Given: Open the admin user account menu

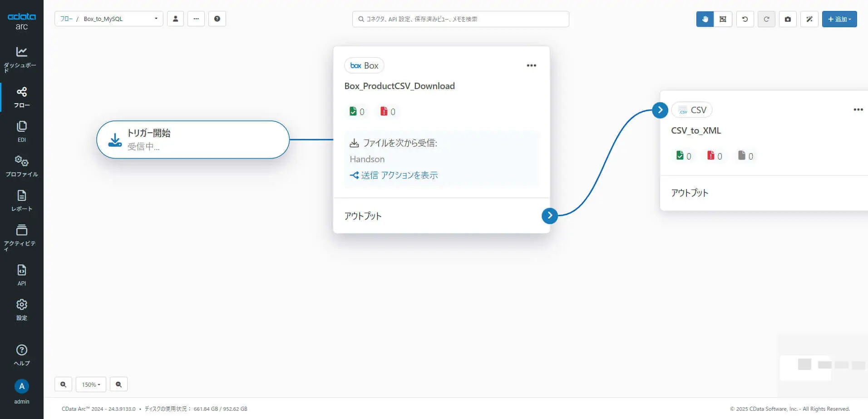Looking at the screenshot, I should pyautogui.click(x=21, y=392).
